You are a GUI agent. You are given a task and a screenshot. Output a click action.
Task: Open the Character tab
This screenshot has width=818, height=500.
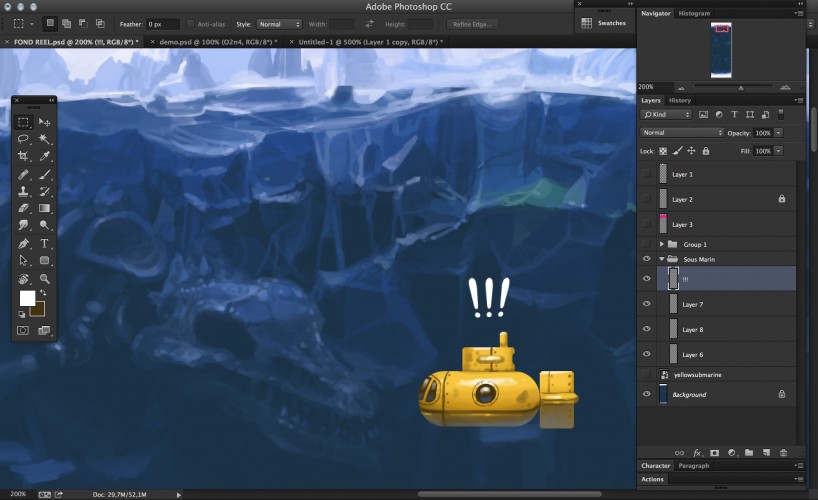(x=656, y=466)
